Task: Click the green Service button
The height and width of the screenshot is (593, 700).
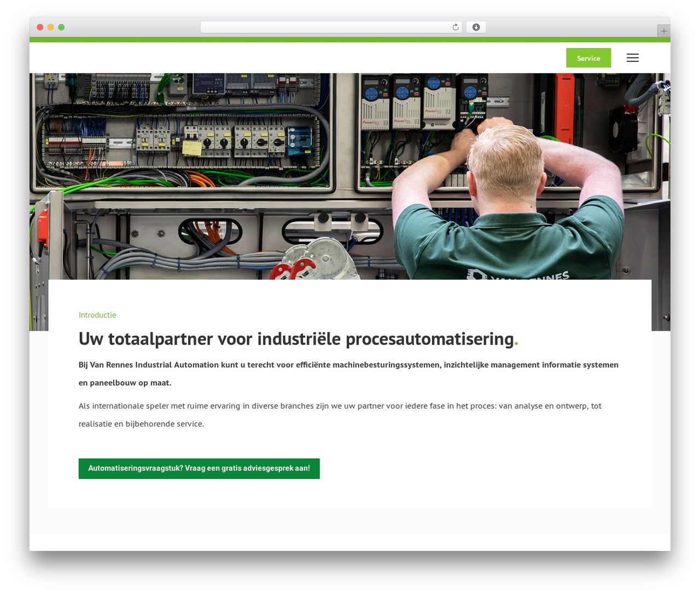Action: click(588, 58)
